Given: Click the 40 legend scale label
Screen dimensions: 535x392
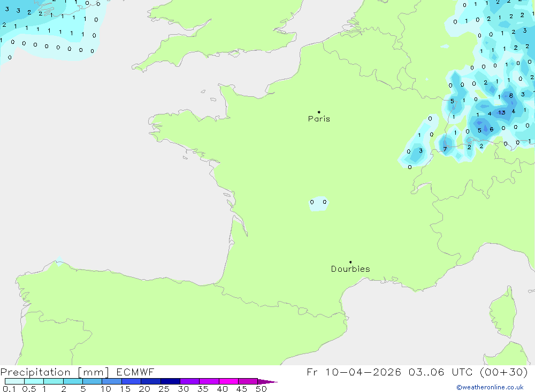Looking at the screenshot, I should tap(223, 389).
